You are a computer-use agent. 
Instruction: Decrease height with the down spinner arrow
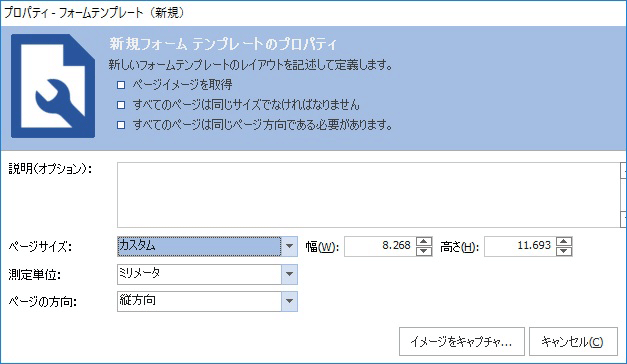564,251
